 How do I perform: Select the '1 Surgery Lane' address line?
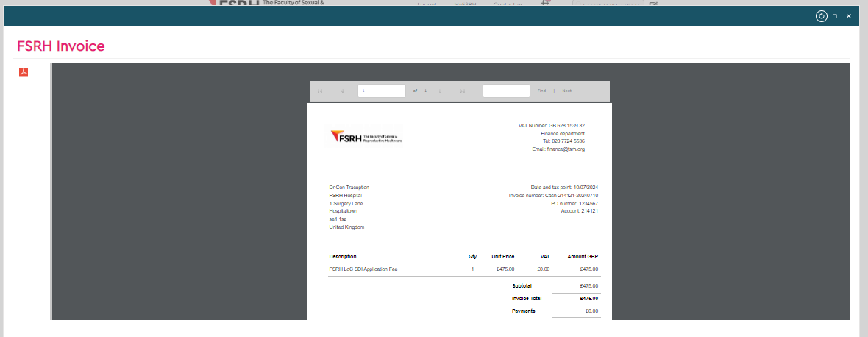click(346, 204)
